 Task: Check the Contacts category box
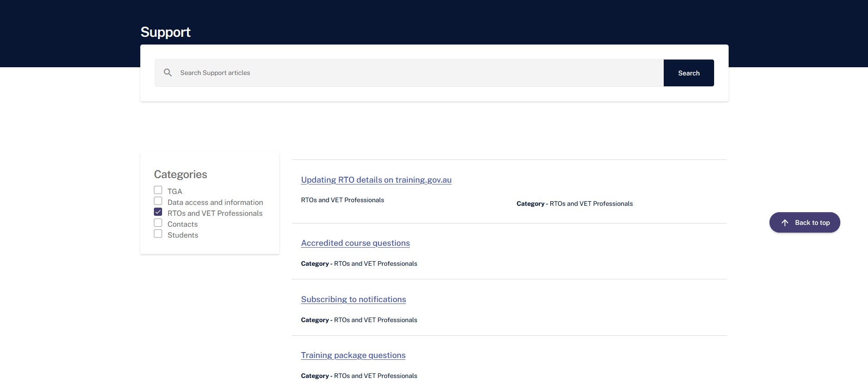[x=158, y=223]
